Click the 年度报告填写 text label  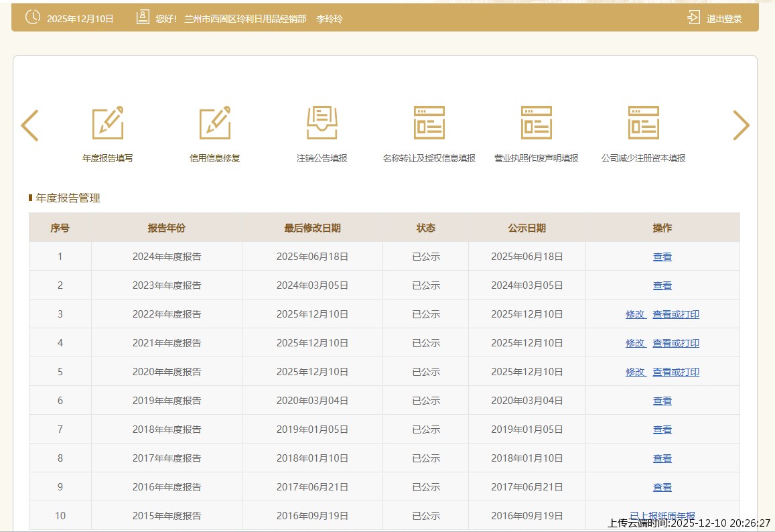pyautogui.click(x=107, y=159)
